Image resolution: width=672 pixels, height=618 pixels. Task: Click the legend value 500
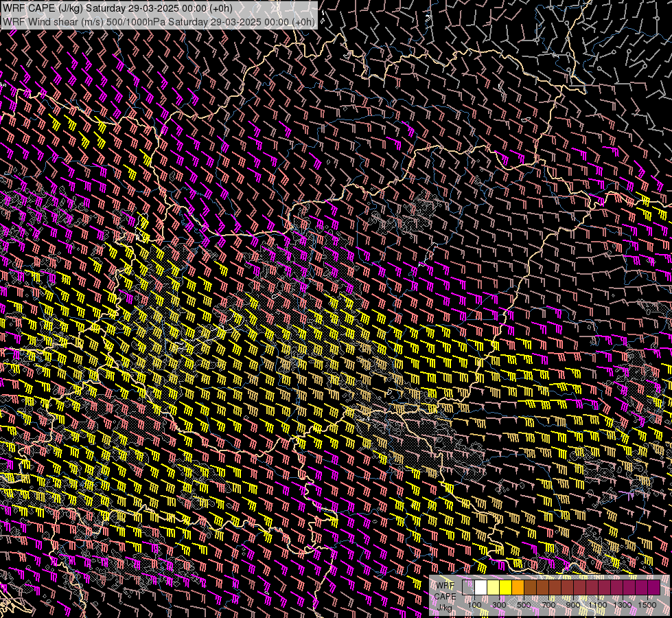(x=524, y=605)
